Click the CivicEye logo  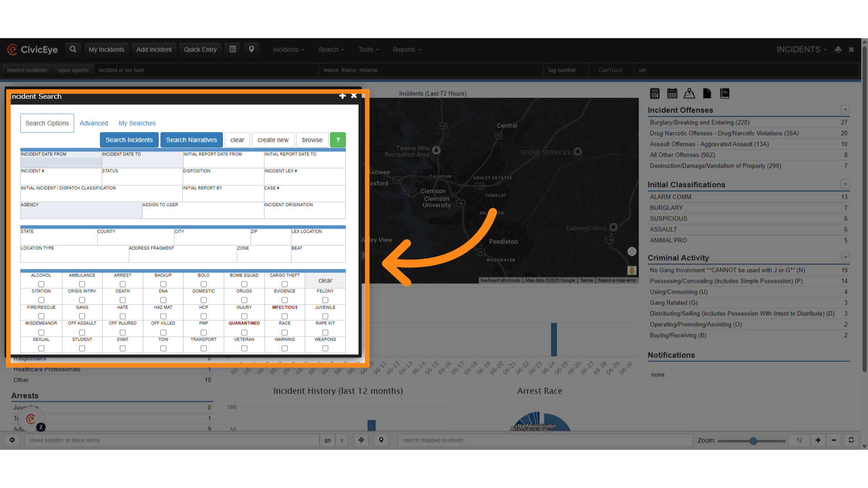point(33,50)
